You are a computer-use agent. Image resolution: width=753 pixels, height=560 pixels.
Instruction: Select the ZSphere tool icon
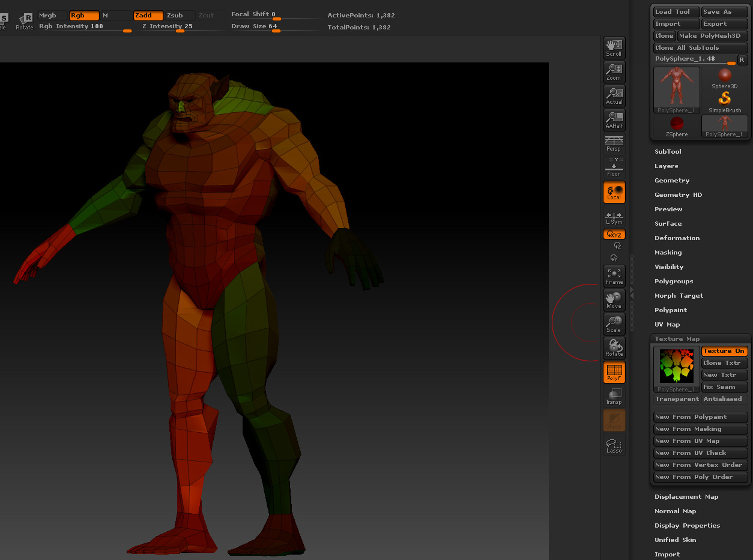(677, 127)
